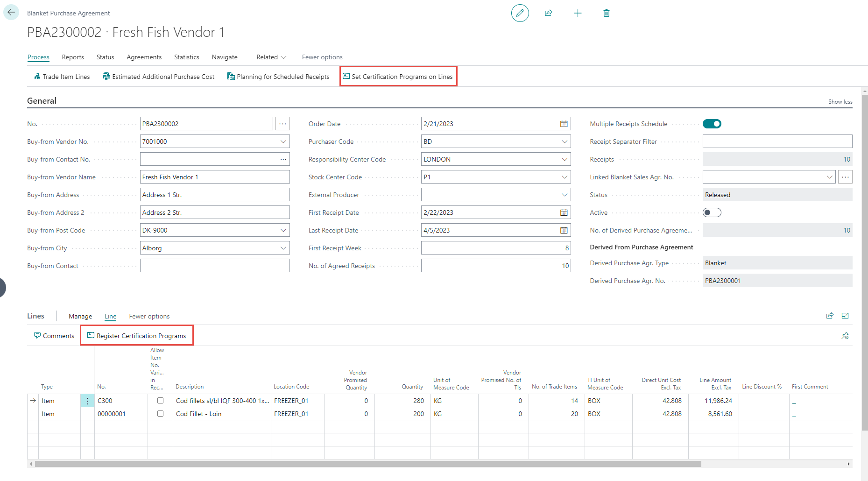Go back using the arrow icon
Viewport: 868px width, 481px height.
11,13
